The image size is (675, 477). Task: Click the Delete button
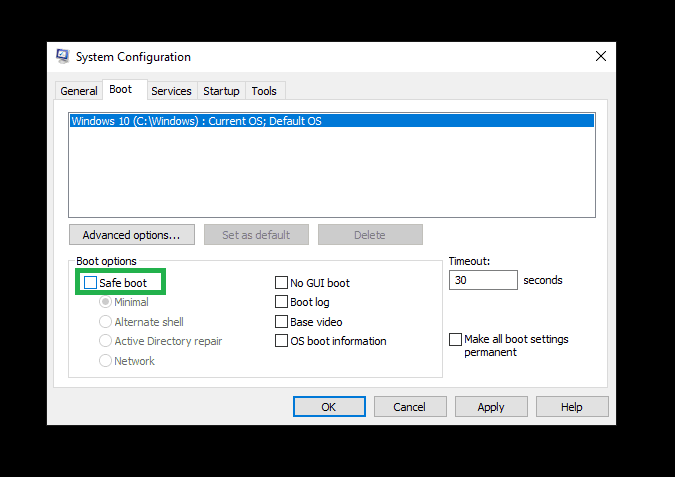(370, 235)
